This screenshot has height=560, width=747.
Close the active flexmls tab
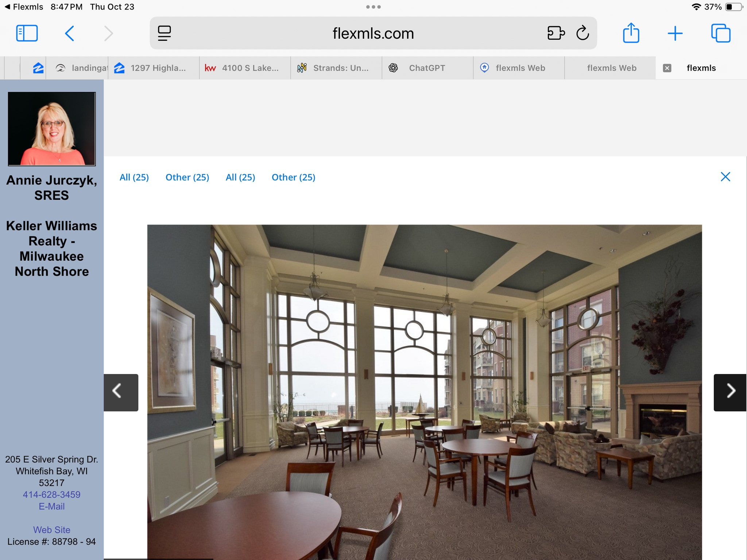pyautogui.click(x=667, y=68)
